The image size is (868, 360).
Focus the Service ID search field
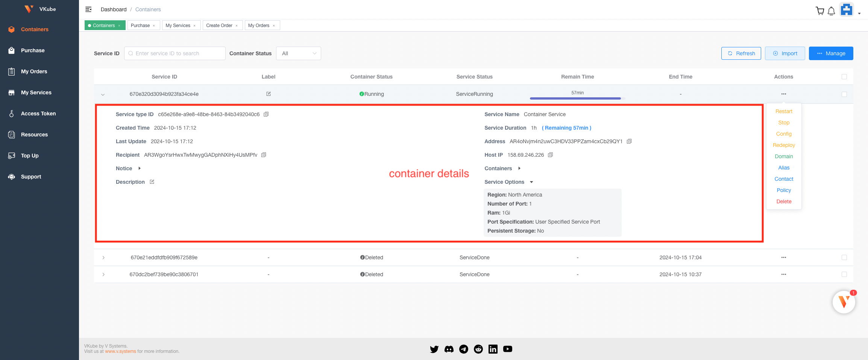(175, 53)
